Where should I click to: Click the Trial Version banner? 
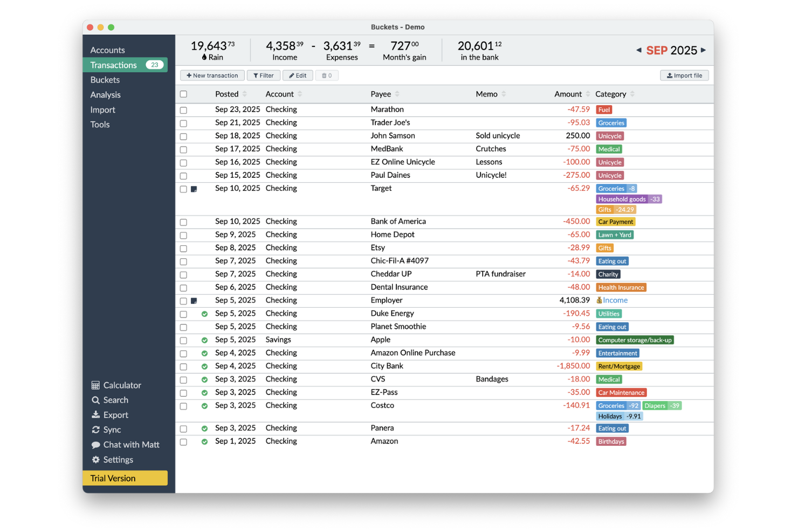(x=125, y=478)
